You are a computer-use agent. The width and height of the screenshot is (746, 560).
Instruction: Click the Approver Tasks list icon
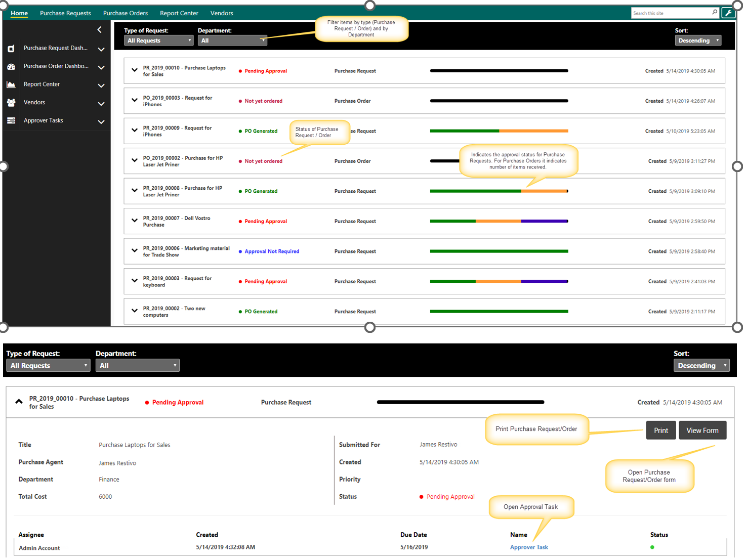tap(11, 121)
